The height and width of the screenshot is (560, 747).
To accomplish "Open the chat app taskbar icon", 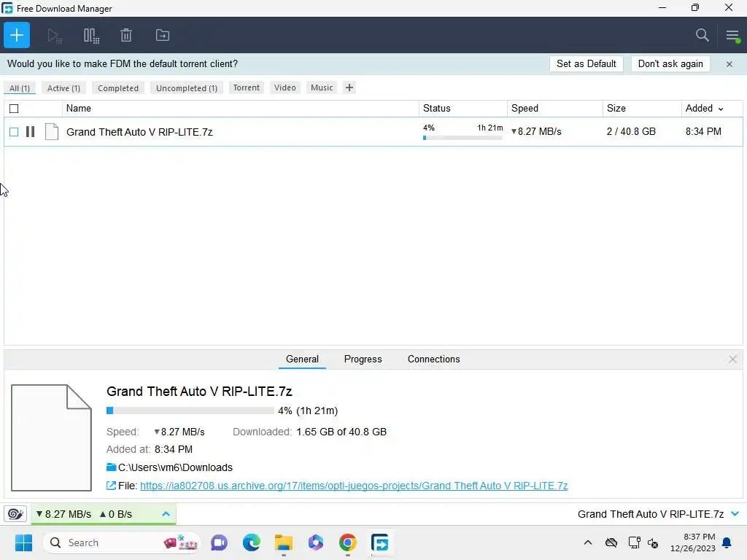I will click(219, 542).
